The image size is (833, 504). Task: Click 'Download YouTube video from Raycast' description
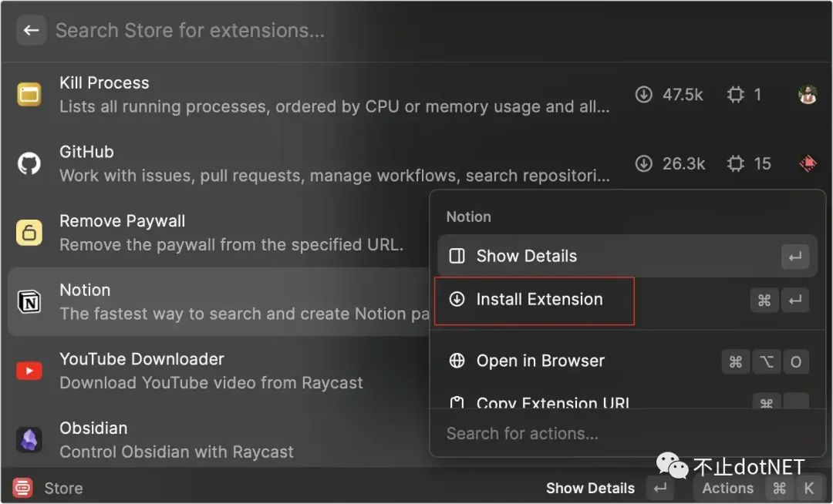point(211,383)
